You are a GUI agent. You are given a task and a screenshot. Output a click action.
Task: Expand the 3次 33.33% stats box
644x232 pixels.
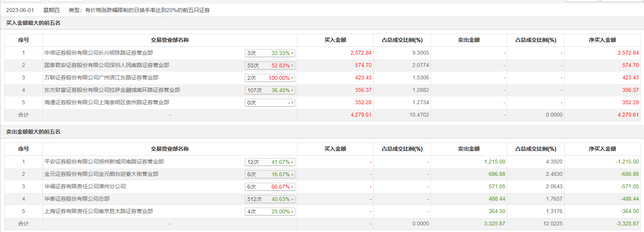click(270, 53)
